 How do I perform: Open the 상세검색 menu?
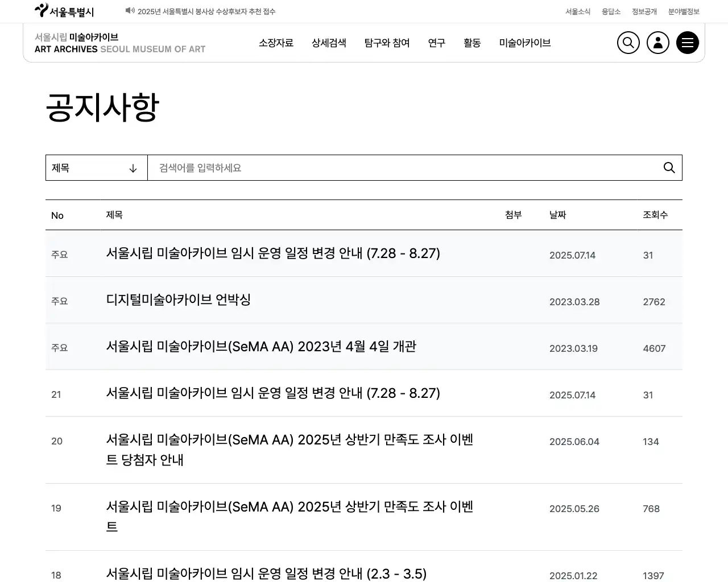click(329, 43)
